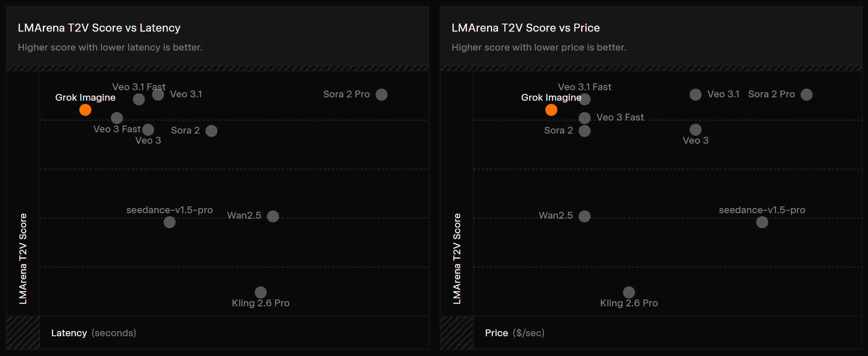This screenshot has height=356, width=868.
Task: Click the Veo 3 data point in Price chart
Action: [696, 130]
